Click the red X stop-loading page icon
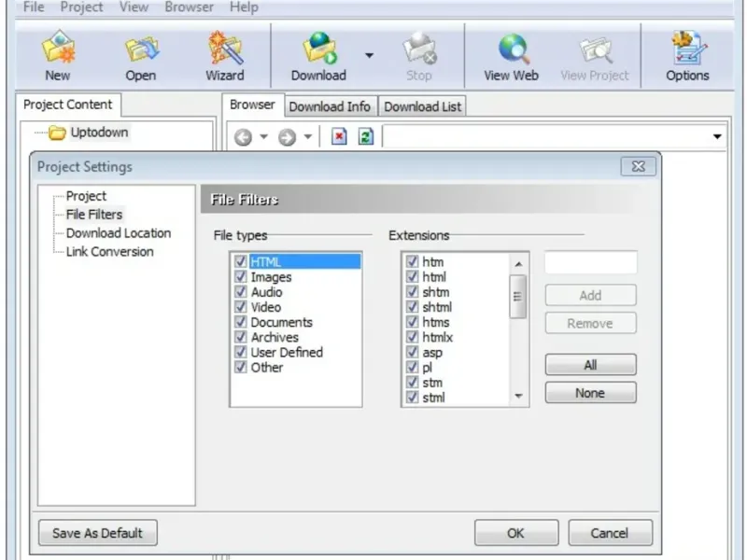The image size is (747, 560). coord(339,136)
